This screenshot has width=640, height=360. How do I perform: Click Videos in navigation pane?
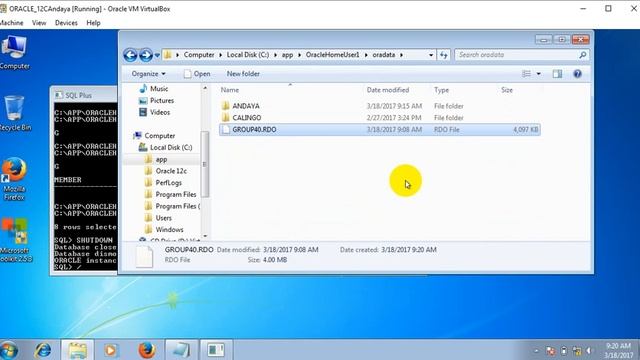tap(155, 112)
